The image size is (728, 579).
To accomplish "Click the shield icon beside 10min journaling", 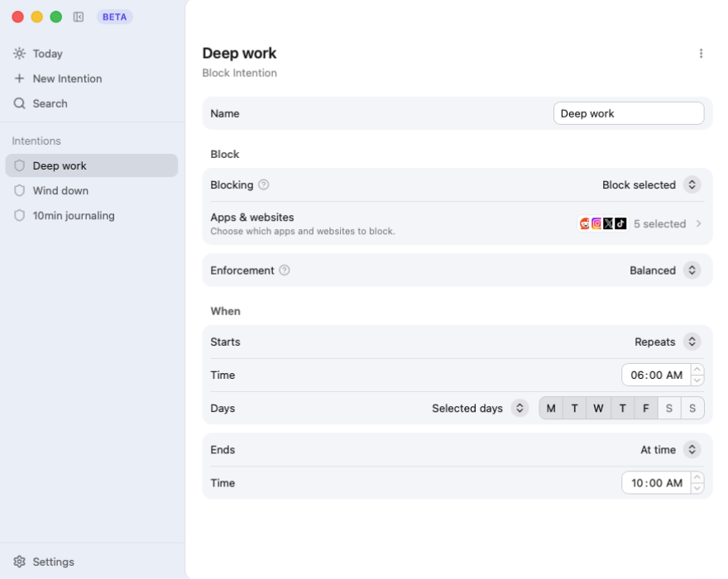I will [20, 216].
